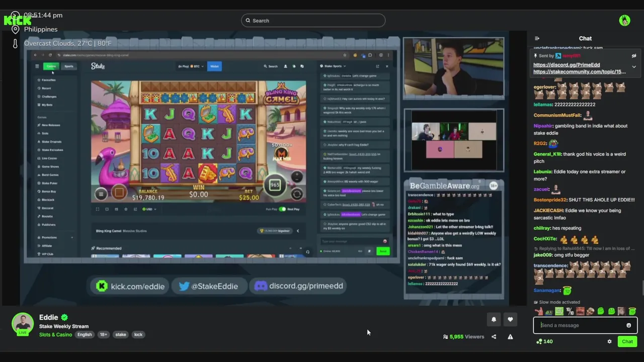Open Eddie's live profile avatar
This screenshot has width=644, height=362.
point(23,324)
